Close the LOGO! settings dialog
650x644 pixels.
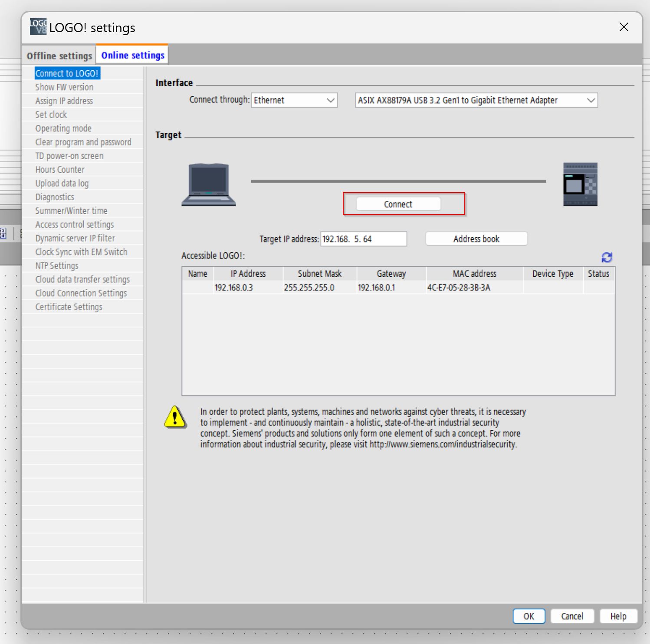click(624, 27)
